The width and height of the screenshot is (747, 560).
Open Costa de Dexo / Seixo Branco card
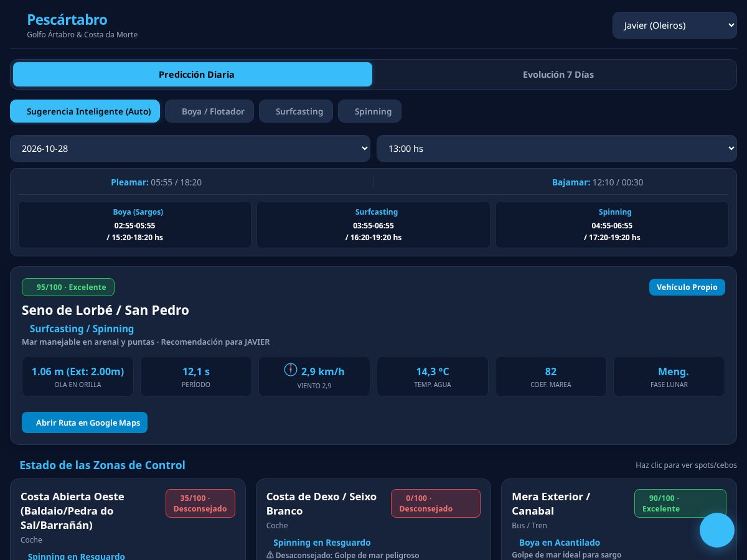pyautogui.click(x=374, y=520)
